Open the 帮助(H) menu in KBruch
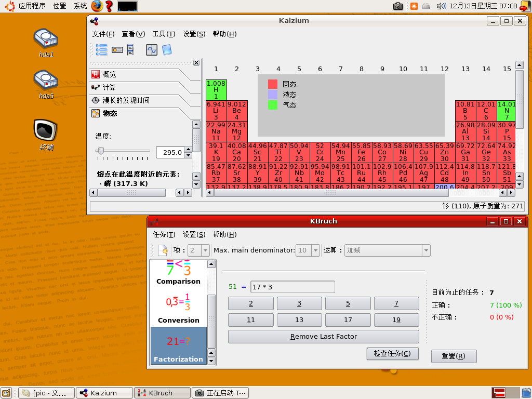The height and width of the screenshot is (399, 532). (x=224, y=234)
